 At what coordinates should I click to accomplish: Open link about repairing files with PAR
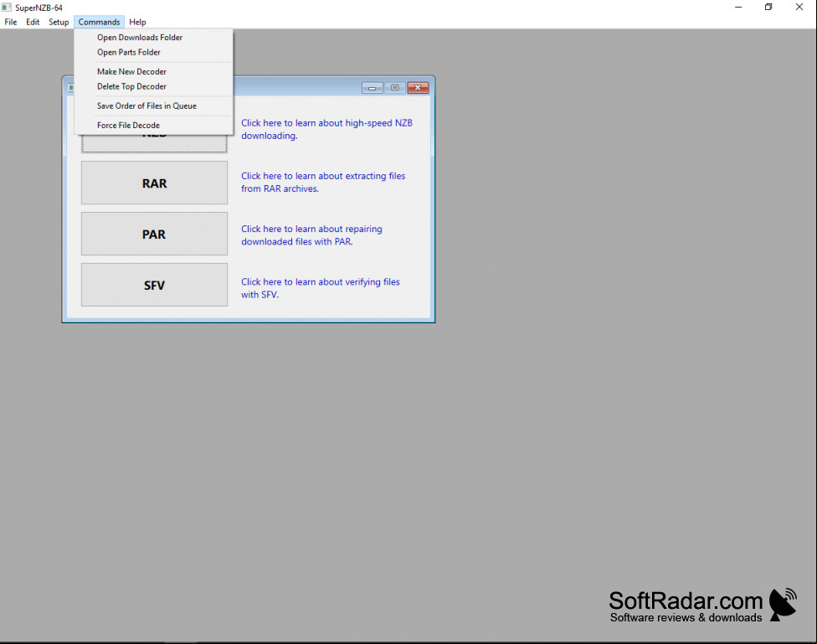[311, 235]
